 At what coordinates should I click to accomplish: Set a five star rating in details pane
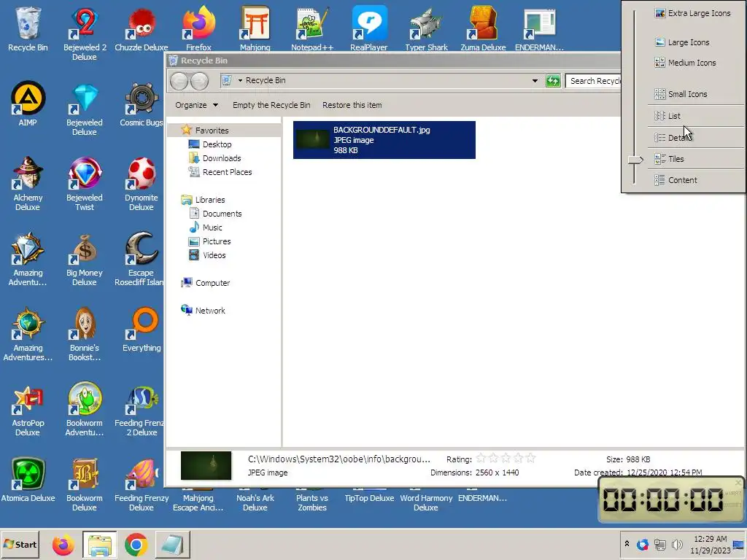530,459
